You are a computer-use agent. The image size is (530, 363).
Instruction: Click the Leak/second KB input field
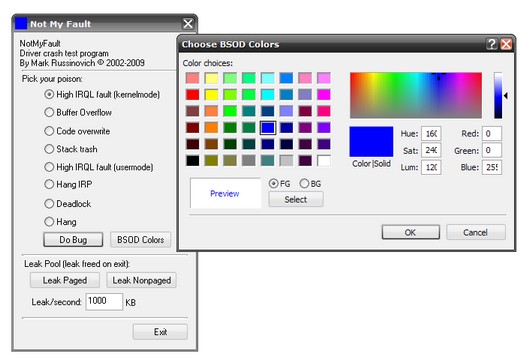coord(104,301)
